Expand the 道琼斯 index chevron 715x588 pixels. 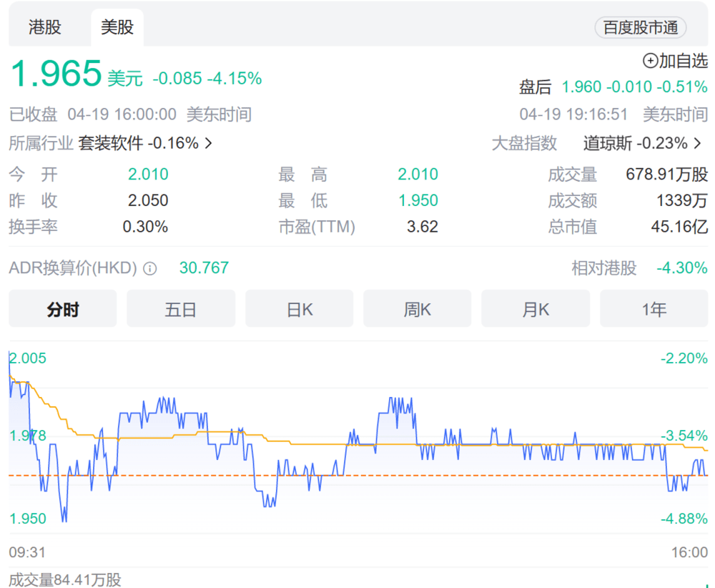(x=698, y=143)
